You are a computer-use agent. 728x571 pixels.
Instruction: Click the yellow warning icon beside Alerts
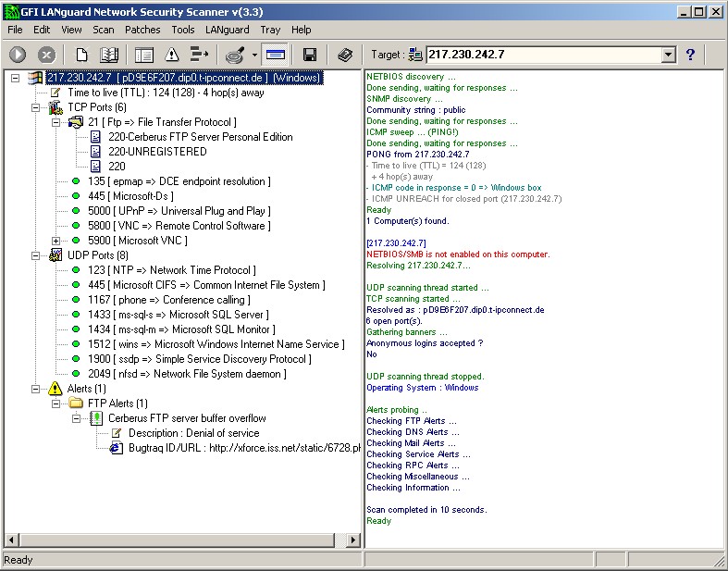[55, 389]
